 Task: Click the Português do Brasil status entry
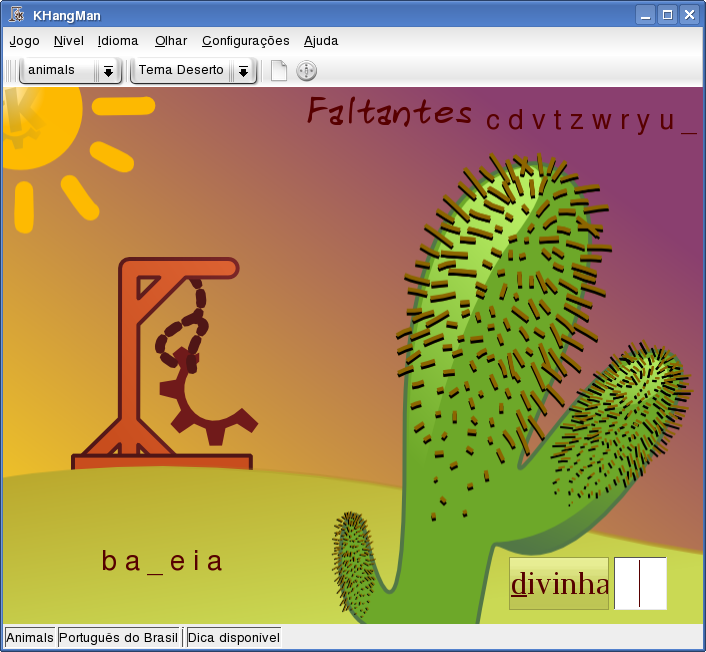tap(118, 638)
